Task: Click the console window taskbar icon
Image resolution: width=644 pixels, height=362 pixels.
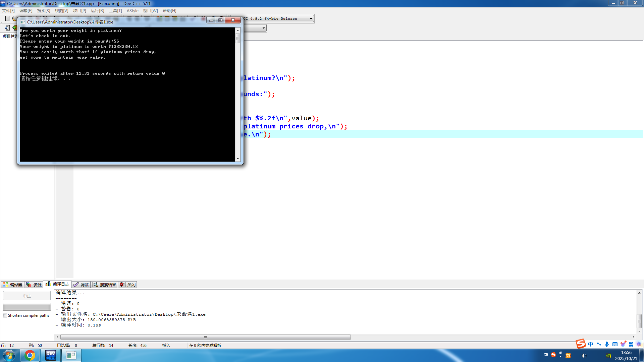Action: click(71, 355)
